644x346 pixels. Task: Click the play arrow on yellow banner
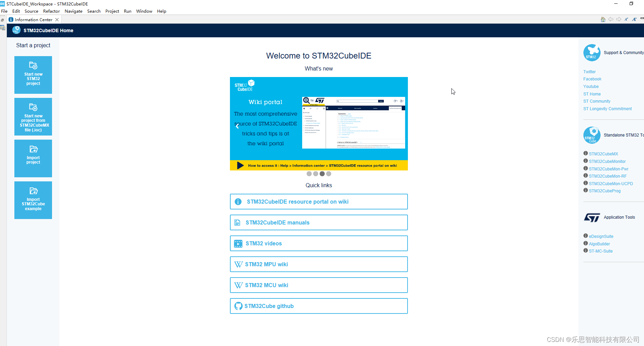point(240,166)
